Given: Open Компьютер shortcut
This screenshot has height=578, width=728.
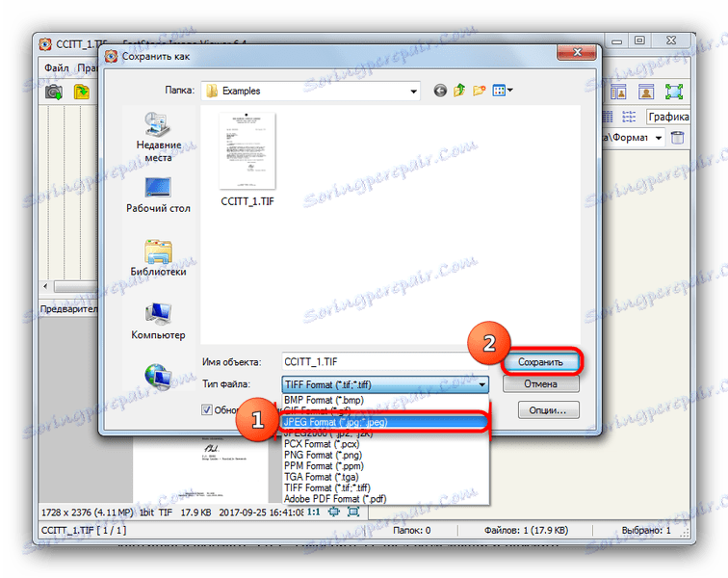Looking at the screenshot, I should [x=158, y=322].
